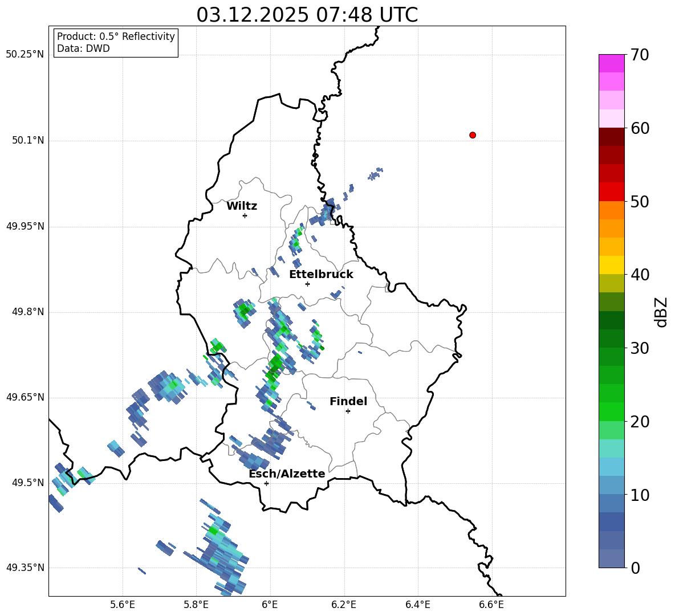The image size is (675, 616).
Task: Click the 30 colorbar tick label
Action: (640, 348)
